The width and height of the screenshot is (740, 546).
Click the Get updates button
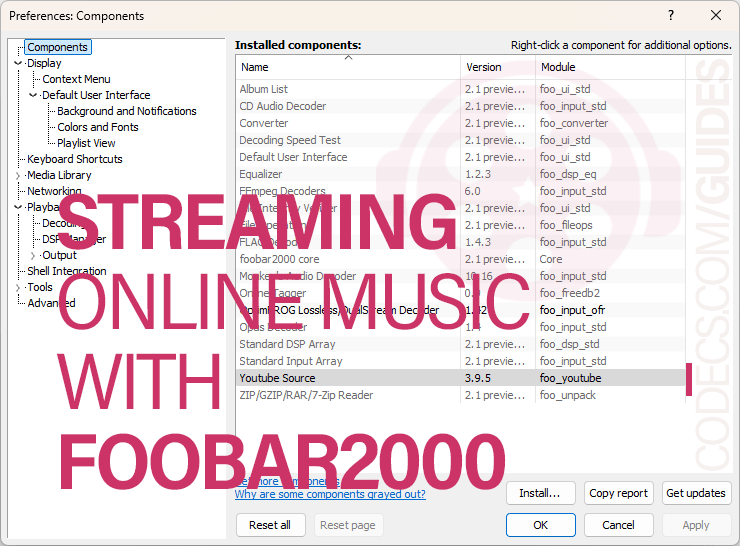[696, 493]
